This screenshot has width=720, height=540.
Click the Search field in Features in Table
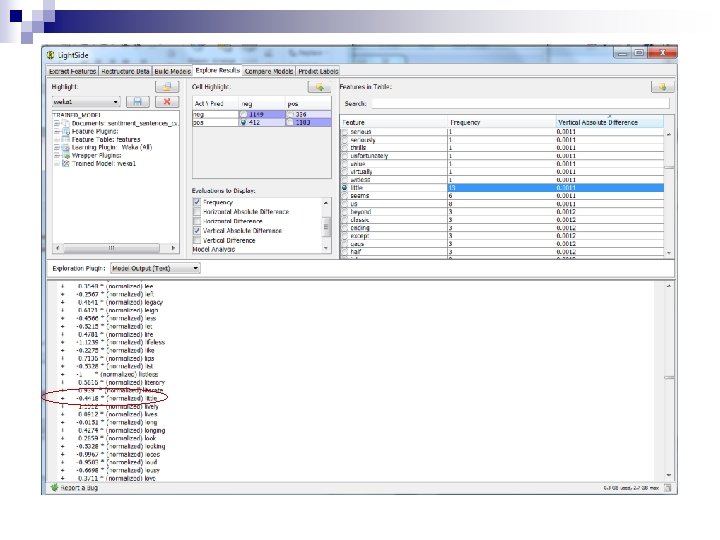(x=520, y=103)
